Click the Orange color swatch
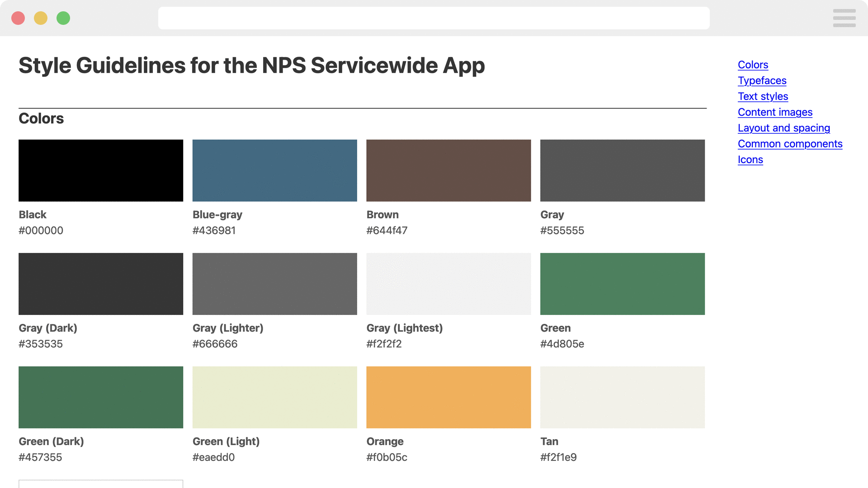 click(x=448, y=397)
